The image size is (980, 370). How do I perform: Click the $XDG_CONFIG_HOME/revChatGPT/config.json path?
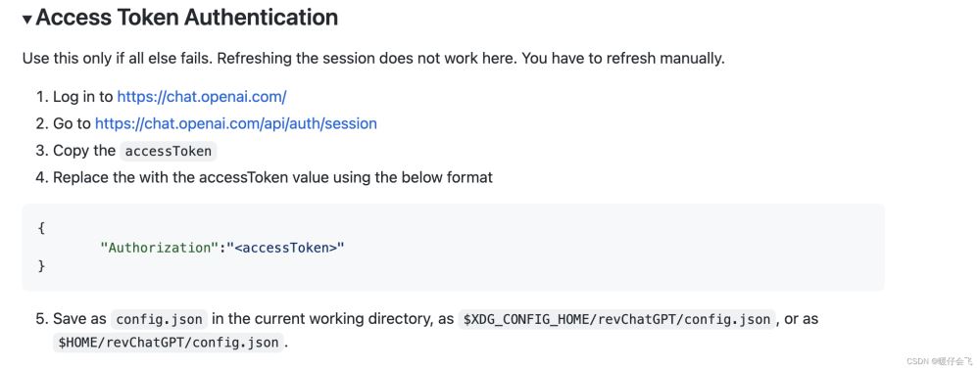pyautogui.click(x=616, y=319)
